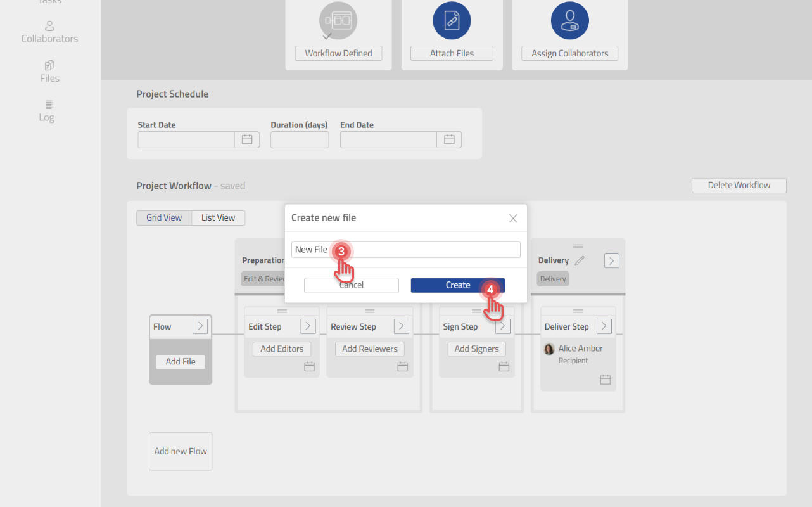The image size is (812, 507).
Task: Open Files in the sidebar
Action: point(49,72)
